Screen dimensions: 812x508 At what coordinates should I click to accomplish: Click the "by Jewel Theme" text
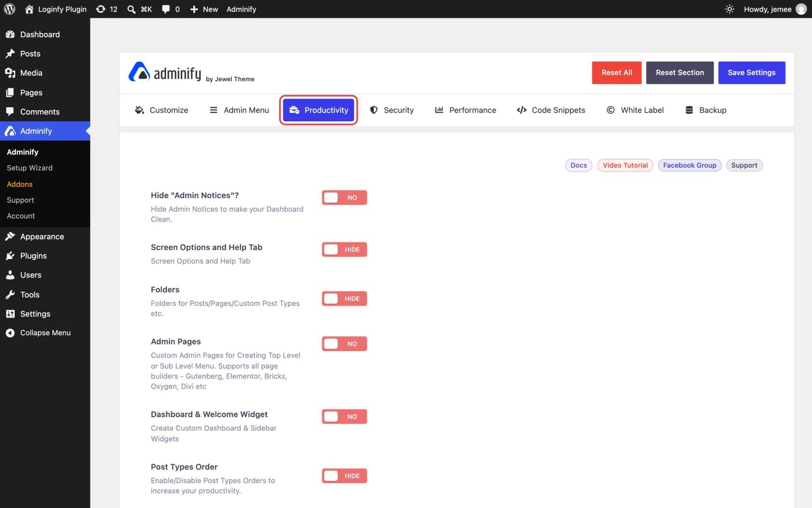click(x=230, y=79)
